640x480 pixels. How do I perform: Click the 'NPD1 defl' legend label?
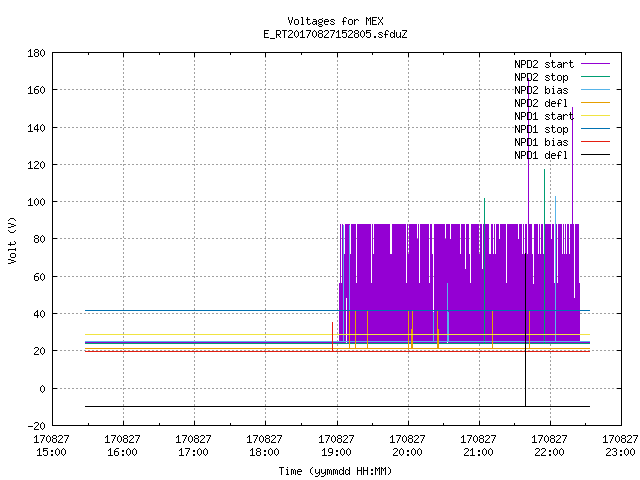[541, 156]
